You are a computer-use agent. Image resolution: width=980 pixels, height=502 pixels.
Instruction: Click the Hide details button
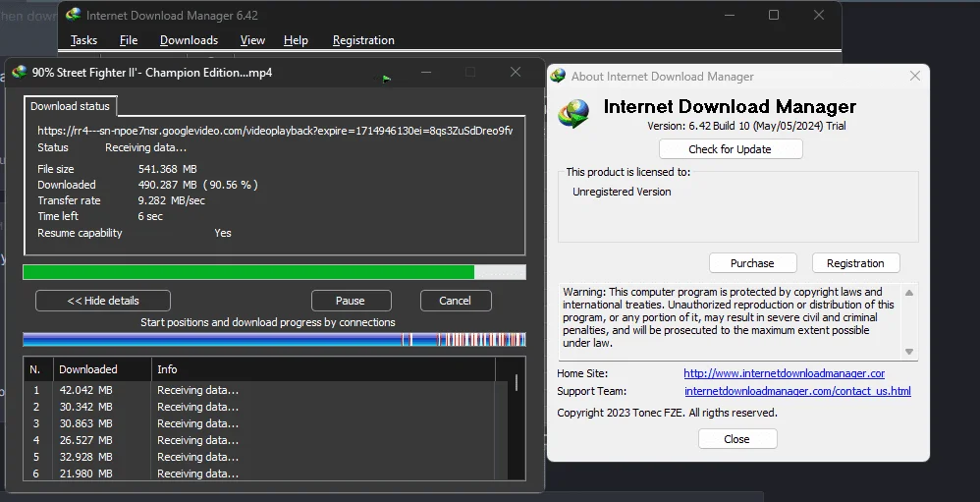(103, 301)
